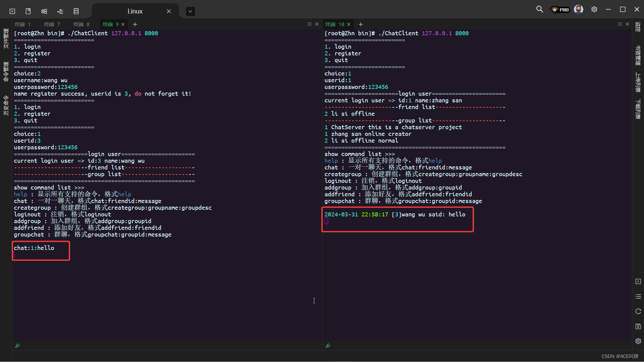
Task: Click the chat:1:hello input line
Action: coord(34,248)
